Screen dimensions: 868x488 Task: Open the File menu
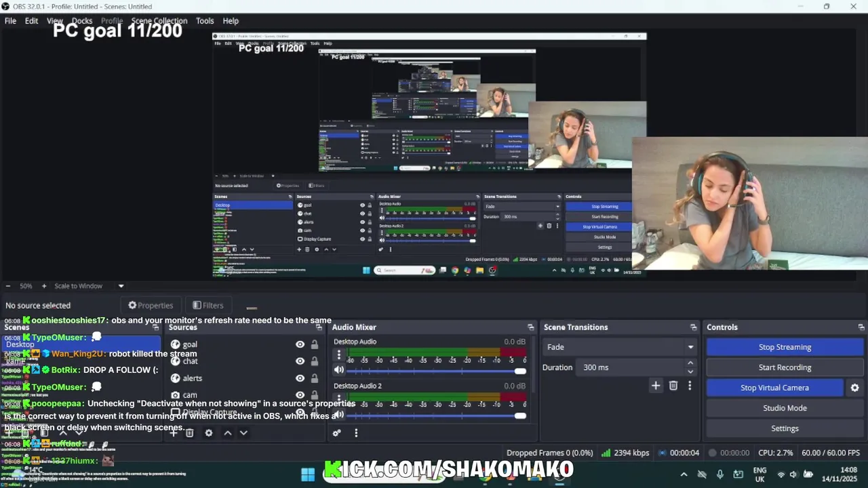point(11,21)
